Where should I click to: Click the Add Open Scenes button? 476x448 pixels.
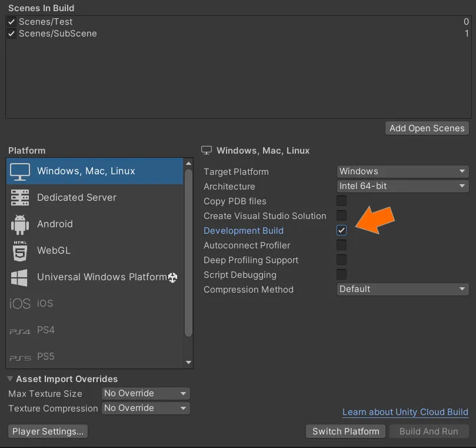427,128
